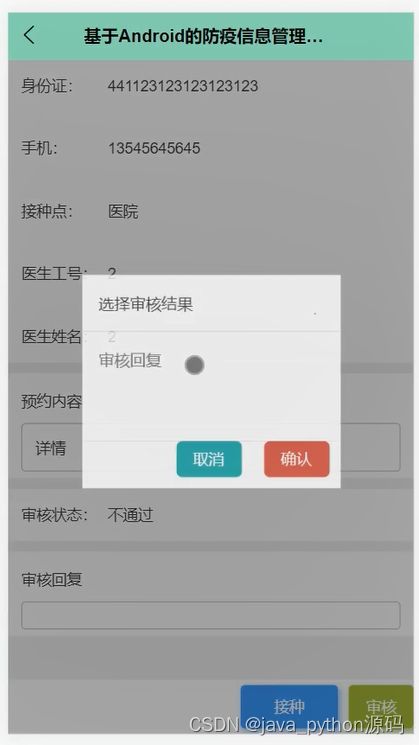Click the CSDN @java_python源码 watermark

click(296, 725)
